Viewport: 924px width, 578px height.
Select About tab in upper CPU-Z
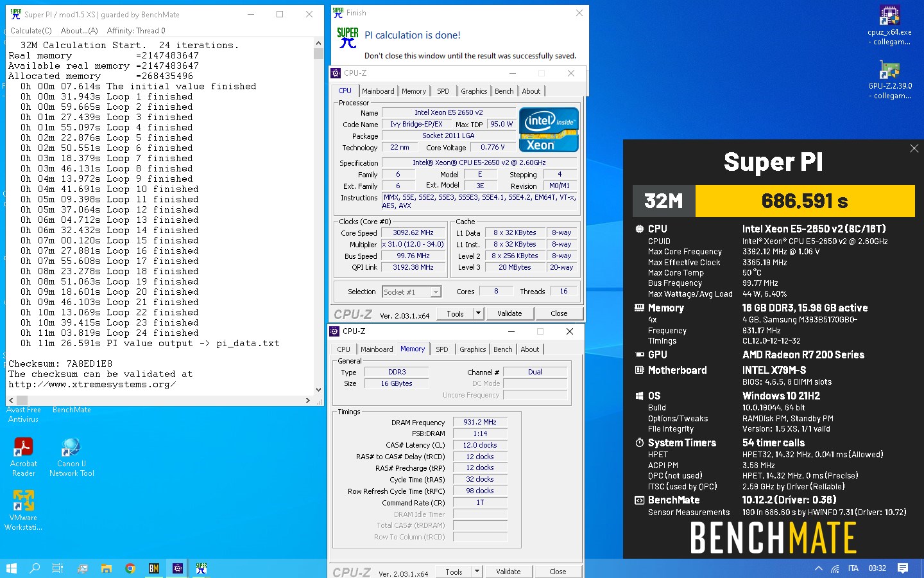click(x=531, y=91)
